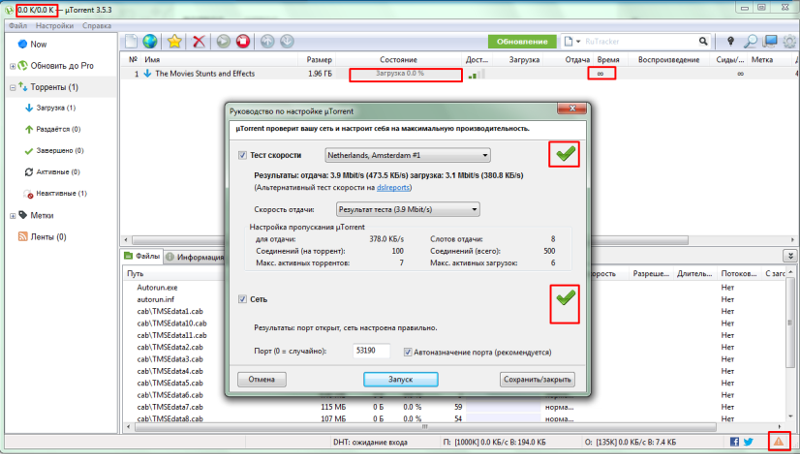Select autorun.inf in the file list
The height and width of the screenshot is (454, 800).
156,299
